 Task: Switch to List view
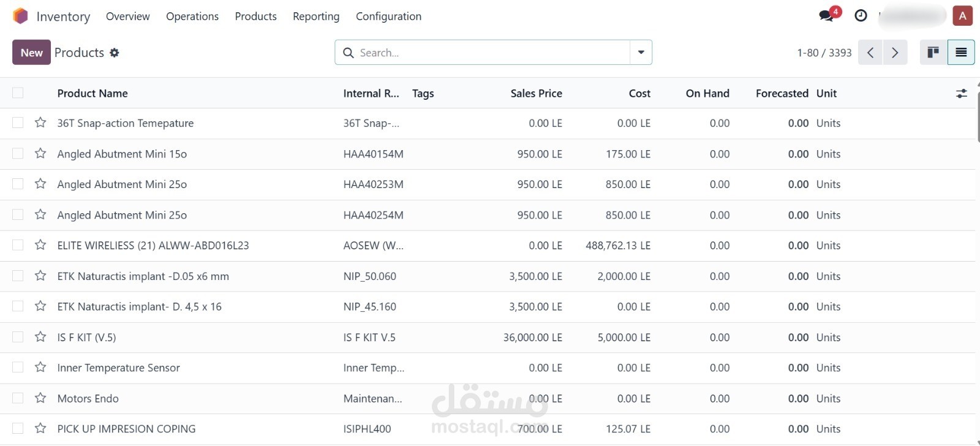coord(961,53)
